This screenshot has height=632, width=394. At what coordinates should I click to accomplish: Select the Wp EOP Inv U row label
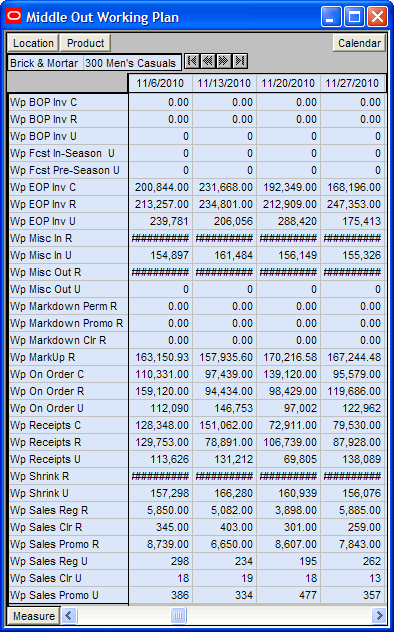point(68,221)
